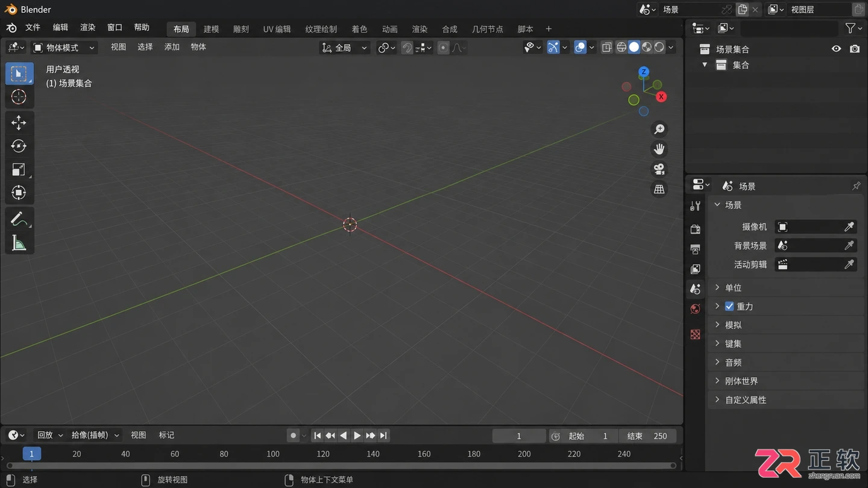Toggle the 重力 gravity checkbox
868x488 pixels.
729,306
